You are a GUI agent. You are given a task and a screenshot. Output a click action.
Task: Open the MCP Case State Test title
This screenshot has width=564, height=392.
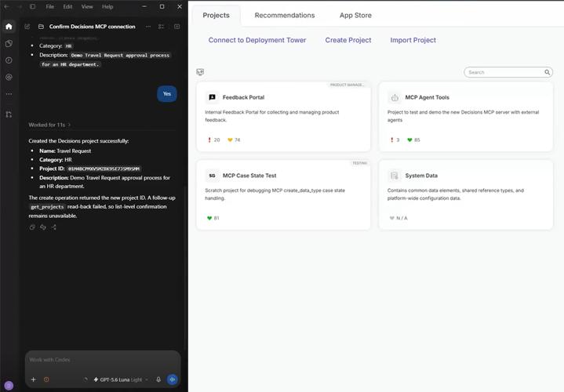click(249, 176)
